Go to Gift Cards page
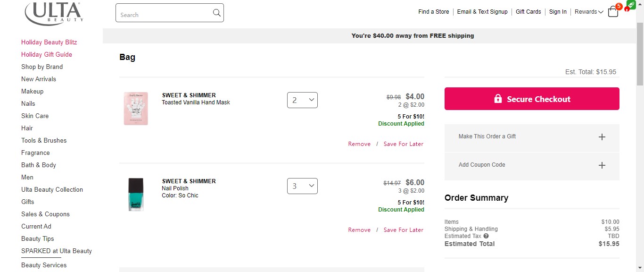The height and width of the screenshot is (272, 644). (528, 12)
